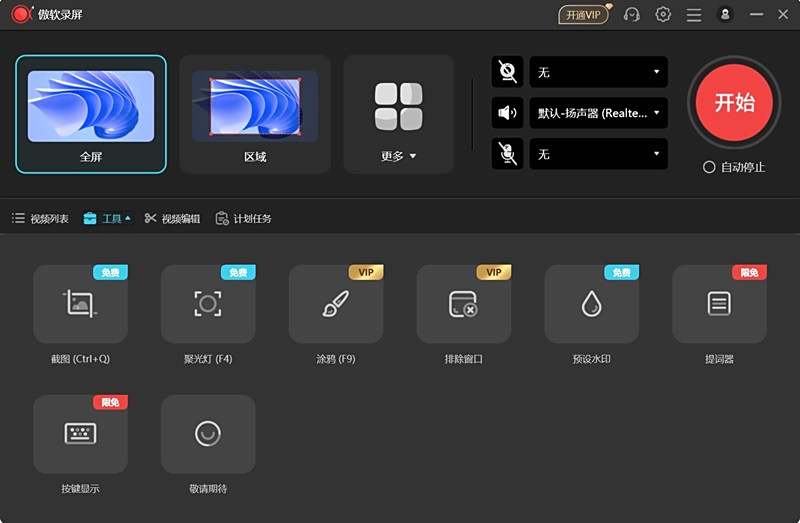Screen dimensions: 800x523
Task: Toggle the microphone muted icon
Action: point(508,154)
